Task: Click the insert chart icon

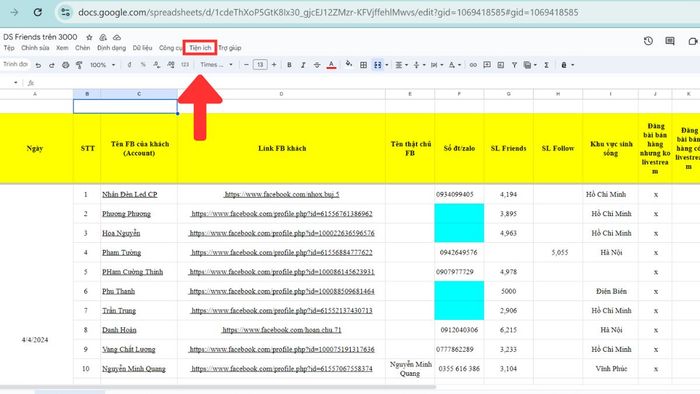Action: pyautogui.click(x=501, y=65)
